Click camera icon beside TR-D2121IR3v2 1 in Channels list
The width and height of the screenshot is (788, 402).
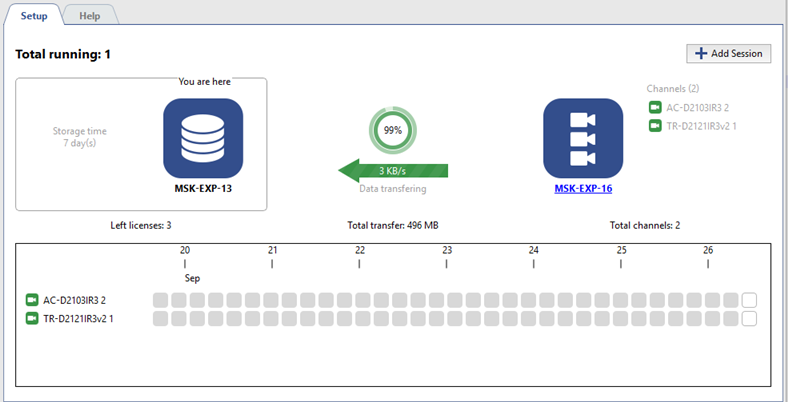click(655, 126)
